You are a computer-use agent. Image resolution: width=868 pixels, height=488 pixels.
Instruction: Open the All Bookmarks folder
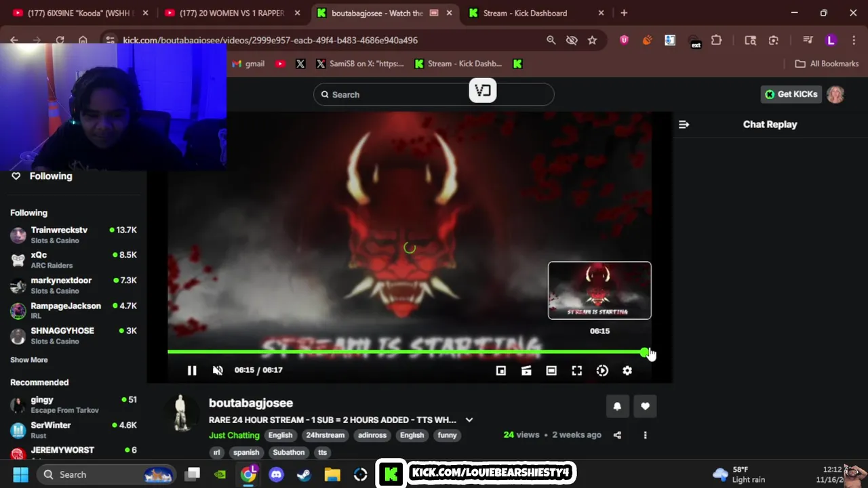[827, 64]
